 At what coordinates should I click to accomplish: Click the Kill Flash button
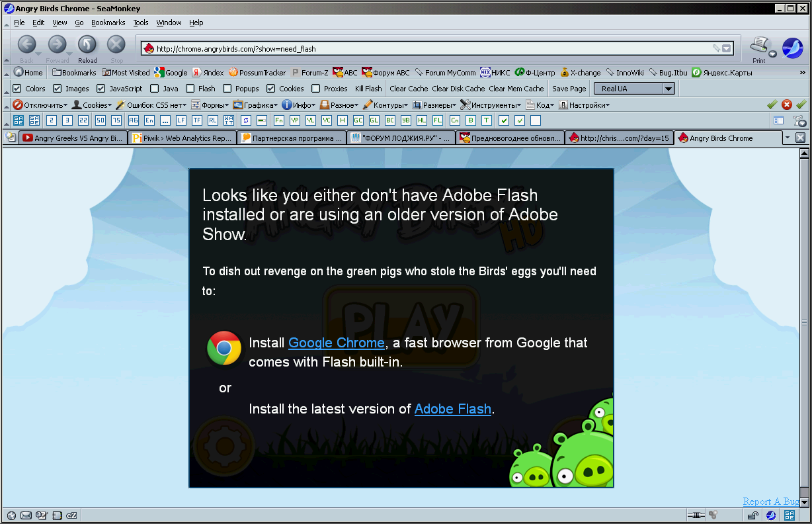[x=368, y=89]
